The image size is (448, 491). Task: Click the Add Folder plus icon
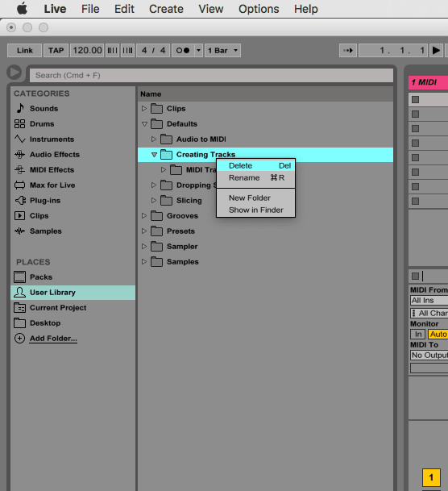[x=19, y=339]
